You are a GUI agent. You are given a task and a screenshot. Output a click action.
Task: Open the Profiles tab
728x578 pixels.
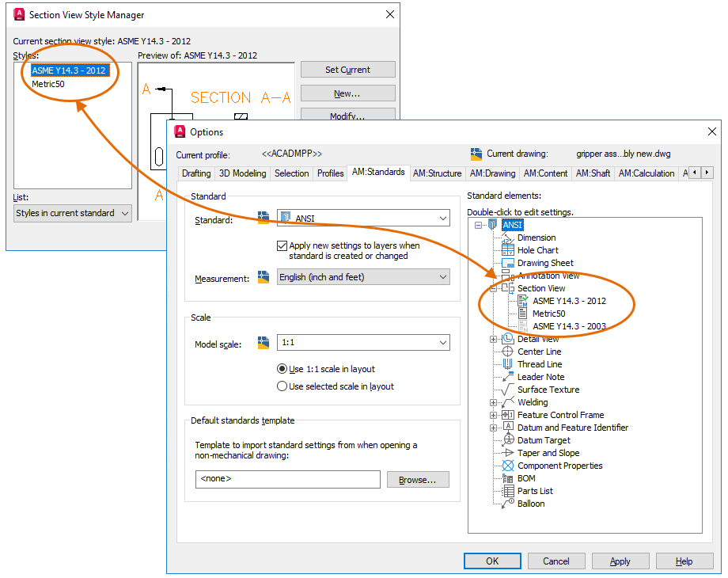click(330, 173)
